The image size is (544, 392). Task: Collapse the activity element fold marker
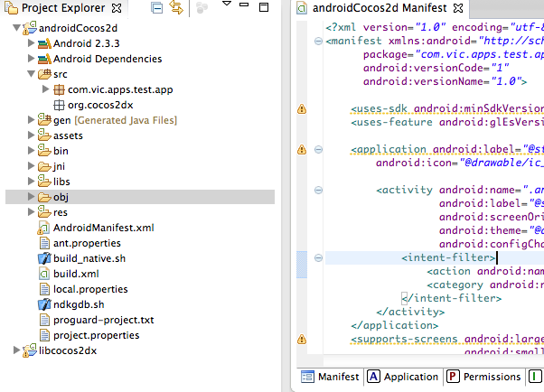[x=318, y=190]
